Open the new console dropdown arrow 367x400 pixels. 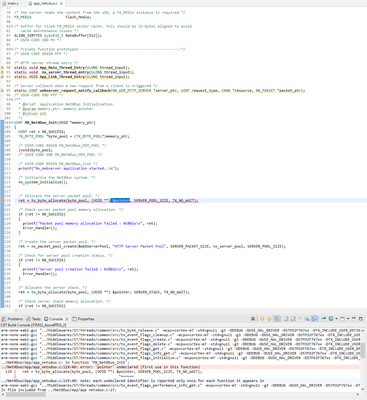click(x=348, y=319)
